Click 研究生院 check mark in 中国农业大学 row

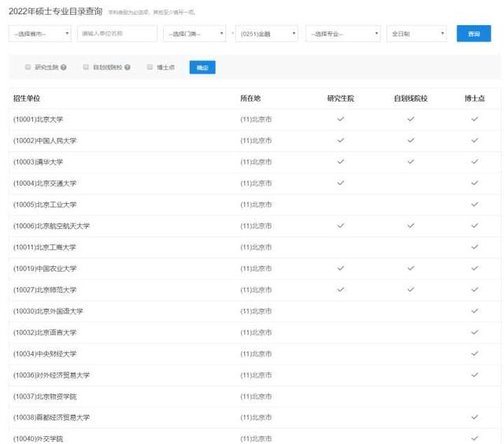[340, 268]
